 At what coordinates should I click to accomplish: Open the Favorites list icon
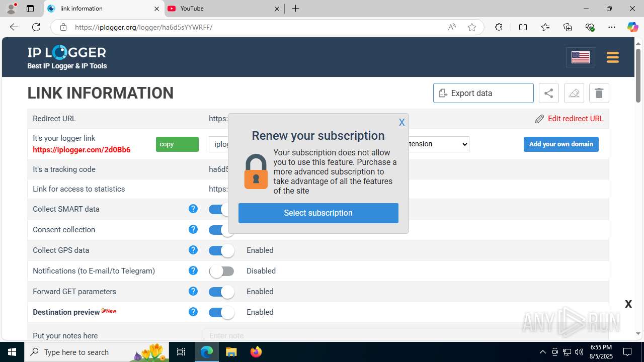pos(545,27)
